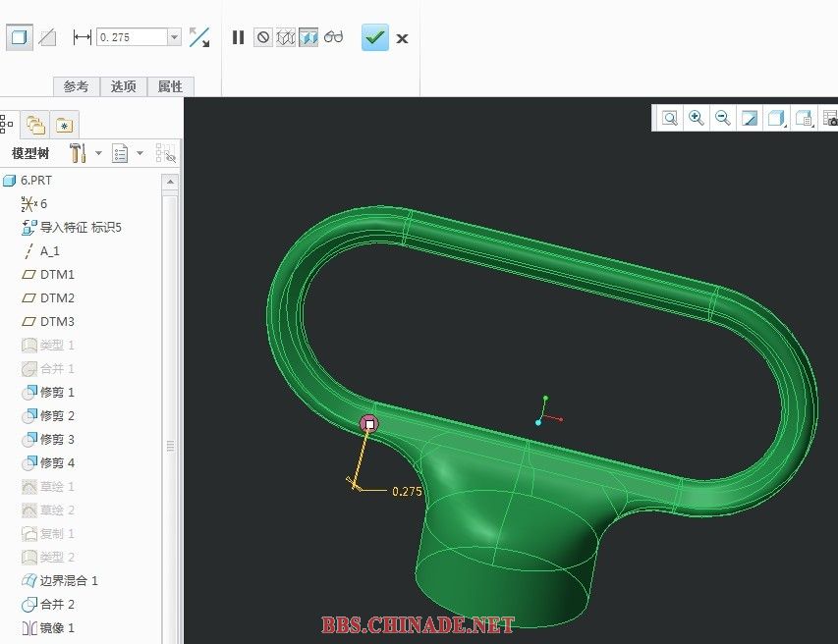Cancel the feature with the X icon
The width and height of the screenshot is (838, 644).
pos(402,38)
